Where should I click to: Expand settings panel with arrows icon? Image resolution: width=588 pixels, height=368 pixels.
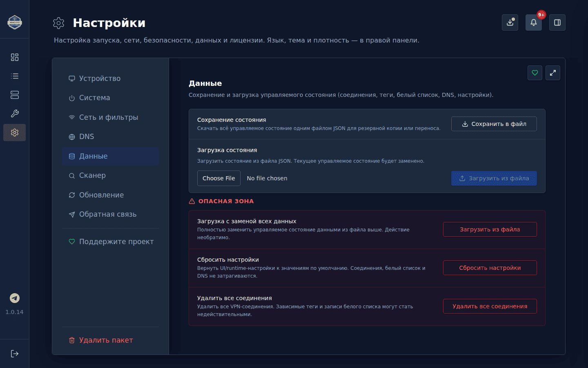(553, 73)
